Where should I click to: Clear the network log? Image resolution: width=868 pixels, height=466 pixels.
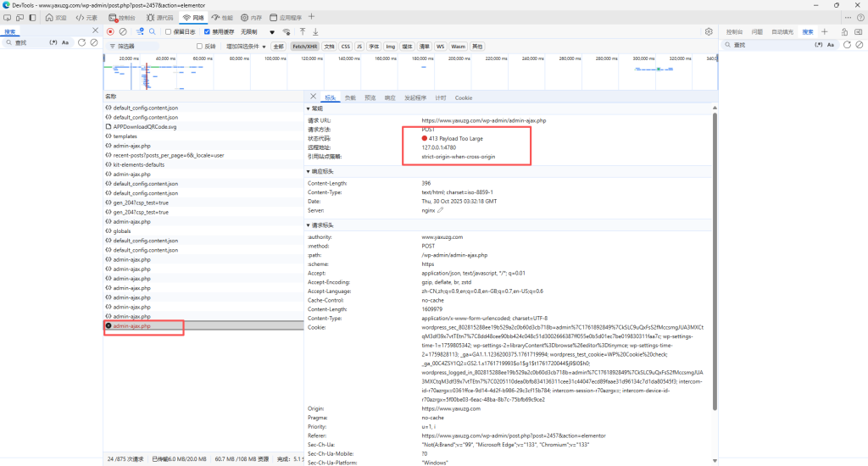(x=123, y=31)
